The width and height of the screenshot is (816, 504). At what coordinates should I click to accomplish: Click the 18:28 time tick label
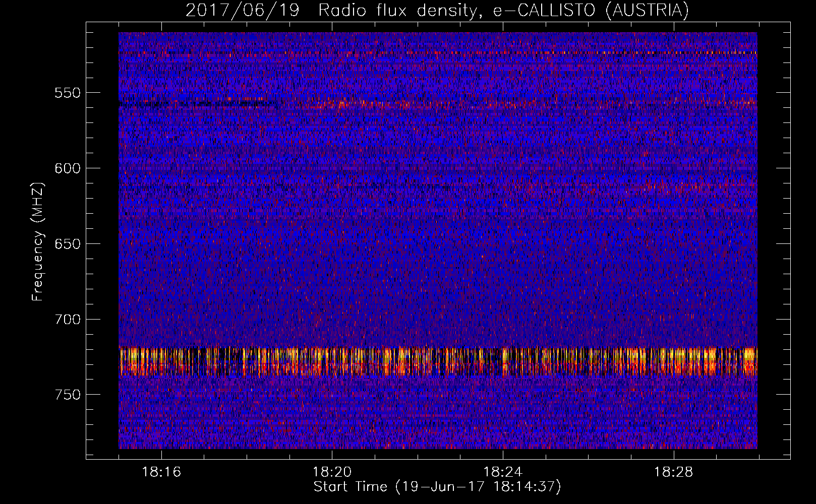[674, 472]
